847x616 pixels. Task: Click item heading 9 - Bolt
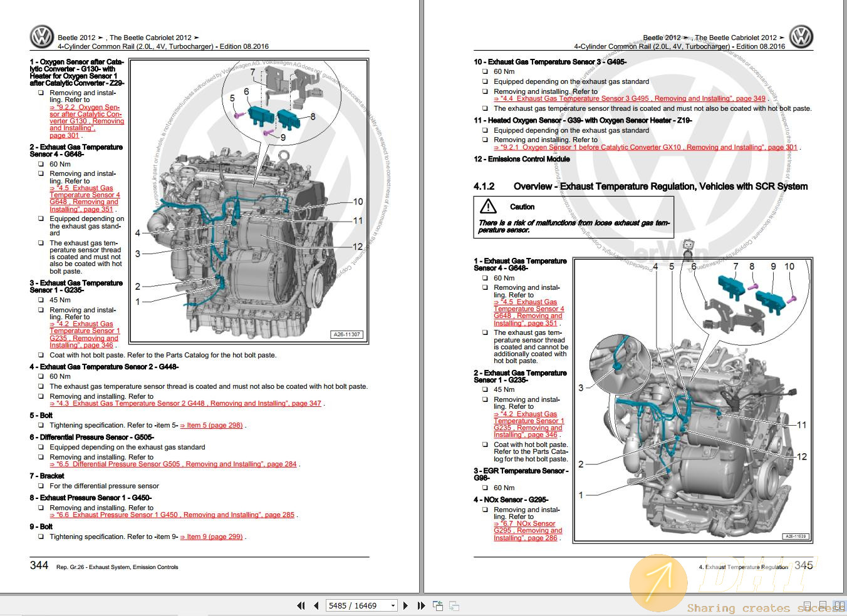pos(41,526)
